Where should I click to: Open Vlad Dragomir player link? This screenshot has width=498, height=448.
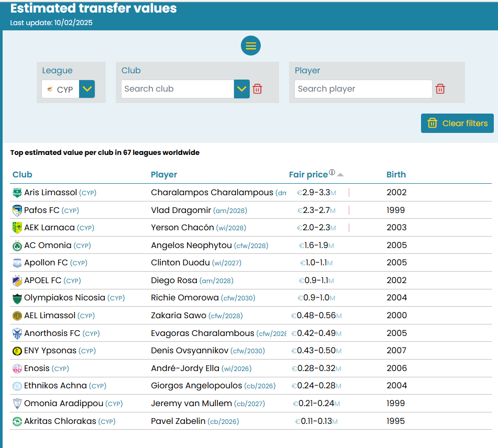(181, 210)
